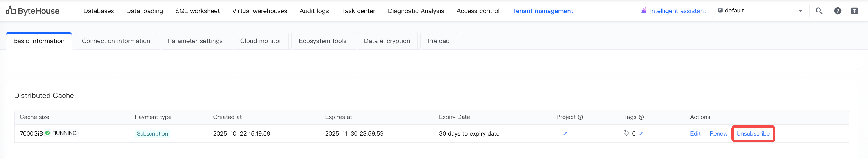Switch to Connection information tab
The width and height of the screenshot is (868, 159).
[x=116, y=41]
